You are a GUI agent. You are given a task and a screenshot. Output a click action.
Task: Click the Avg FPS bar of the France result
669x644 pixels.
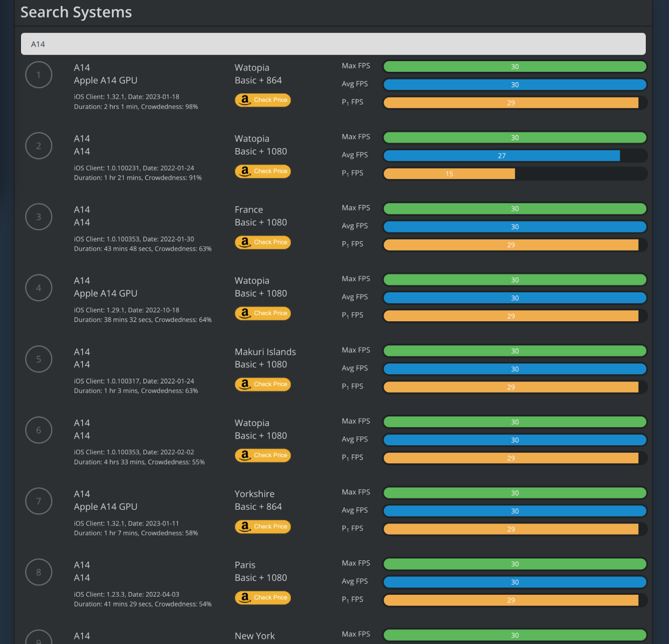click(x=515, y=226)
